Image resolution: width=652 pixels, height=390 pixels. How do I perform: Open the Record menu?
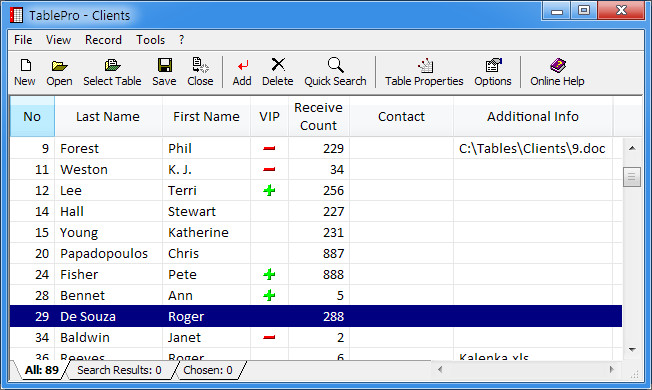click(x=103, y=40)
